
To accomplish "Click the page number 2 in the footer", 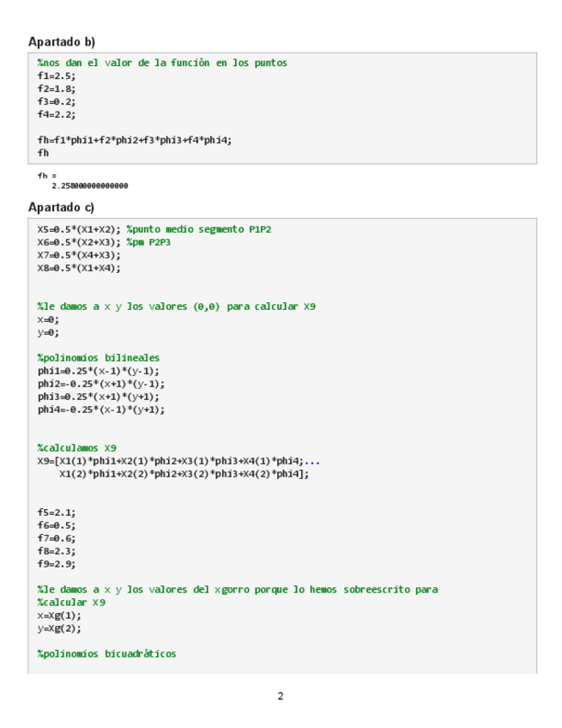I will coord(281,696).
